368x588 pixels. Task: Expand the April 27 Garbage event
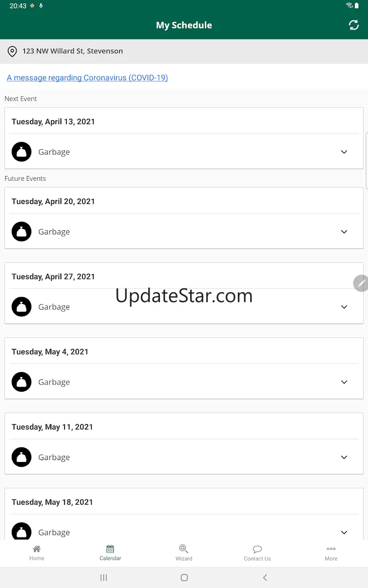point(344,307)
